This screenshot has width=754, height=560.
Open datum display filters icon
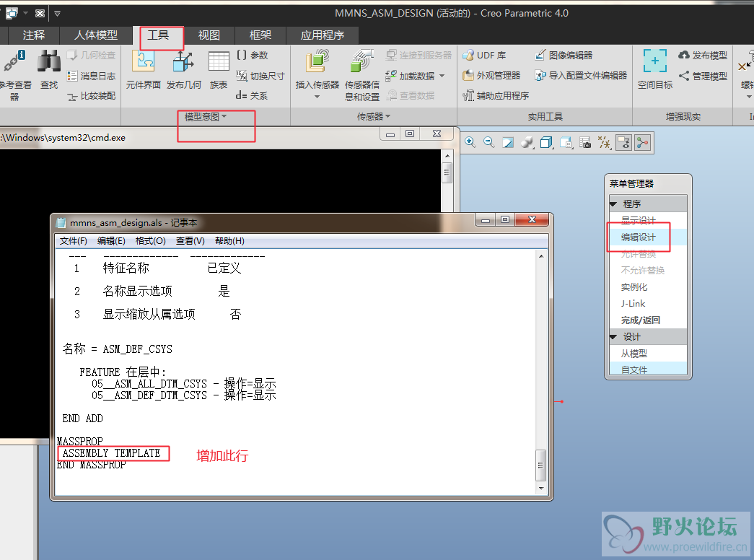(605, 142)
